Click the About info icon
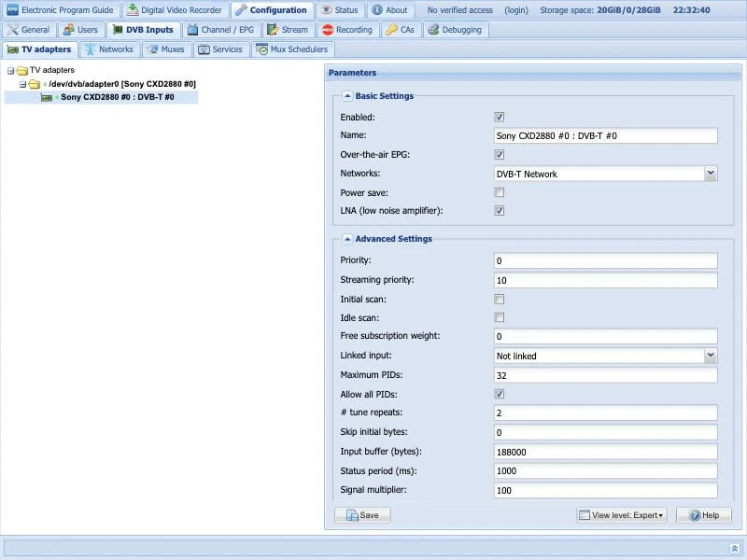The height and width of the screenshot is (560, 747). pyautogui.click(x=377, y=10)
